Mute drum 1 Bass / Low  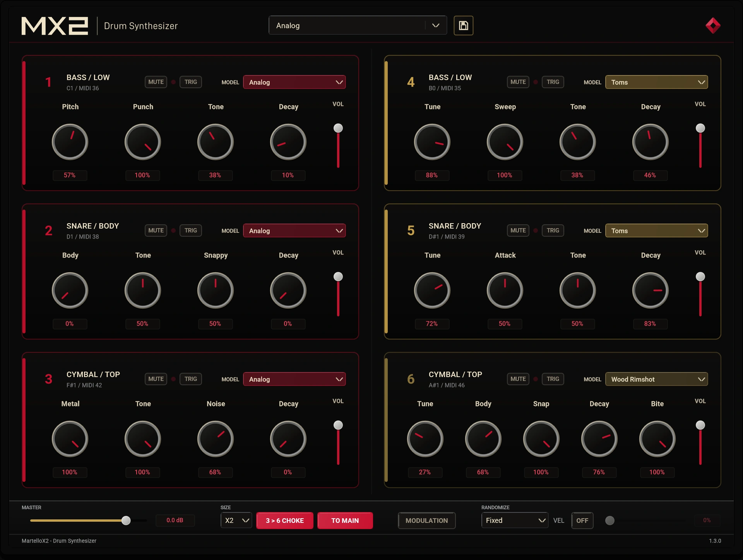click(156, 82)
